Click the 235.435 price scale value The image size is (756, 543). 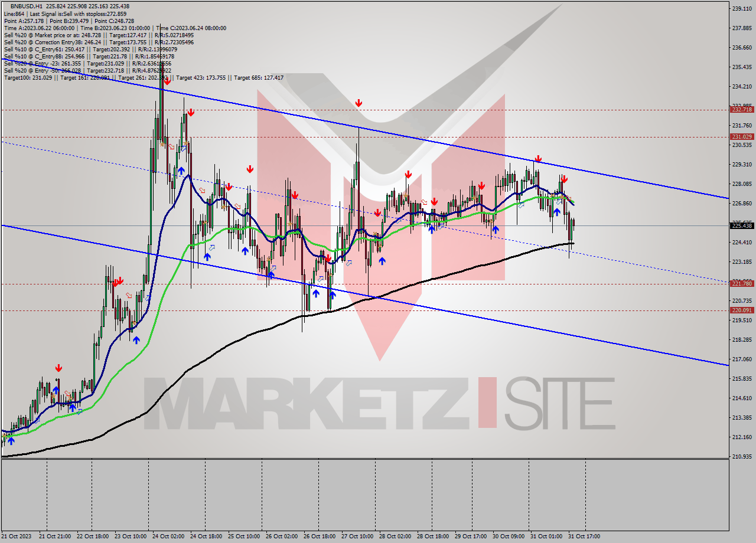(742, 67)
